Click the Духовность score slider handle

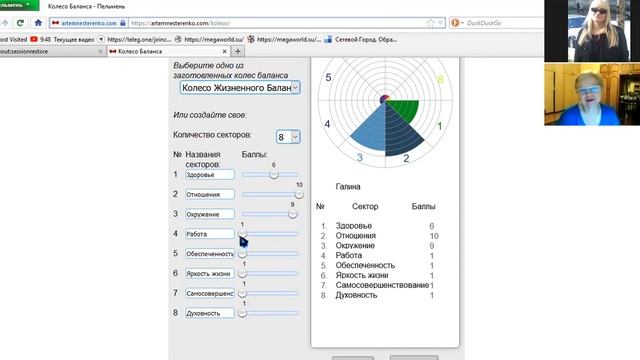[242, 313]
